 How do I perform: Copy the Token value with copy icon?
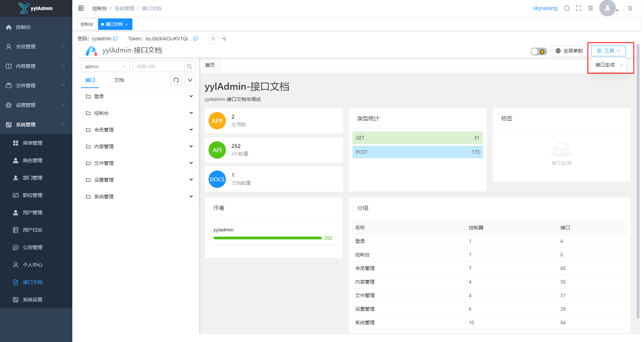[196, 39]
